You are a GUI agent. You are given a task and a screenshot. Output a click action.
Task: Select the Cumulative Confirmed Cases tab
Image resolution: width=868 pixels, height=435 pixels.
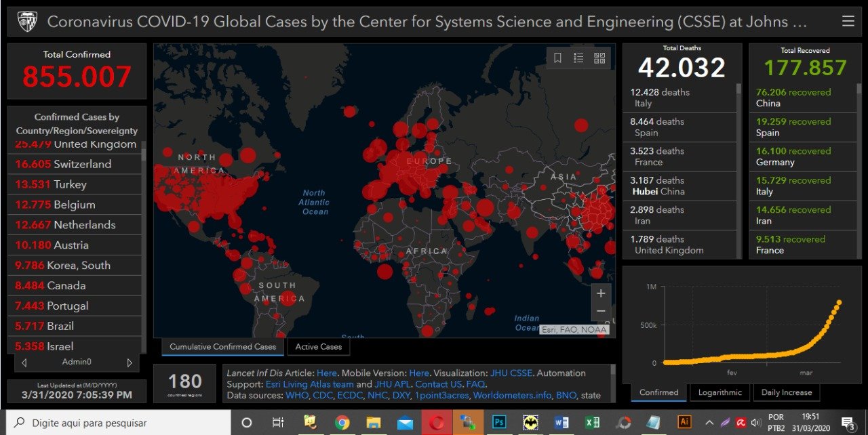point(222,347)
